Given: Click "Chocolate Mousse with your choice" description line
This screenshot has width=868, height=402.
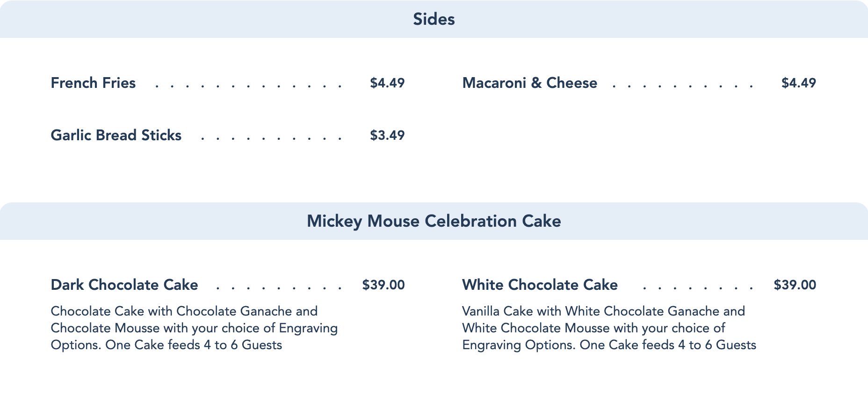Looking at the screenshot, I should click(x=194, y=328).
